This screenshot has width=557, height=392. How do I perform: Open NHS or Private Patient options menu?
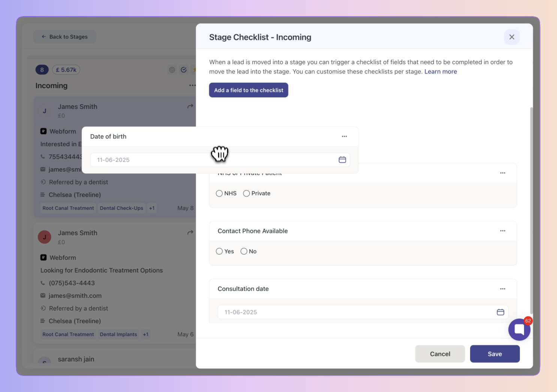pyautogui.click(x=503, y=173)
